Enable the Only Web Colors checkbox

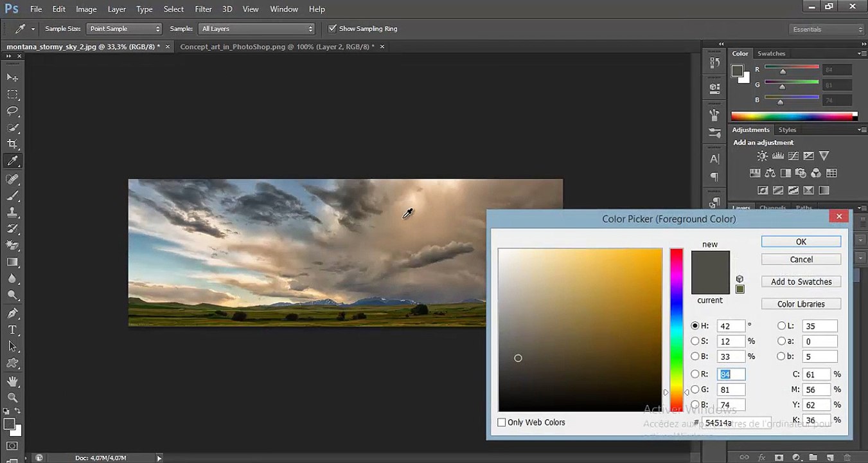(502, 422)
